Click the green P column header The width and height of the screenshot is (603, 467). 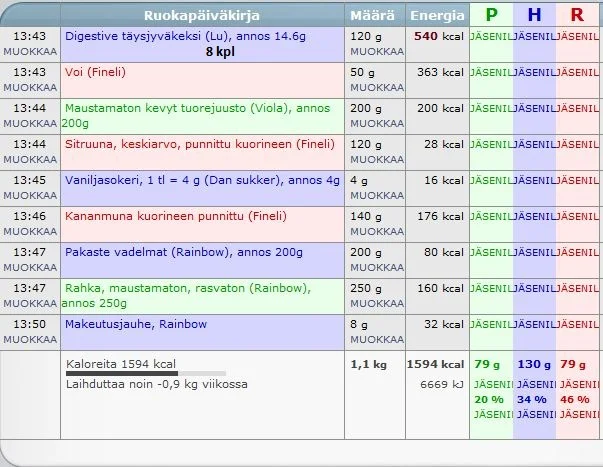point(491,15)
